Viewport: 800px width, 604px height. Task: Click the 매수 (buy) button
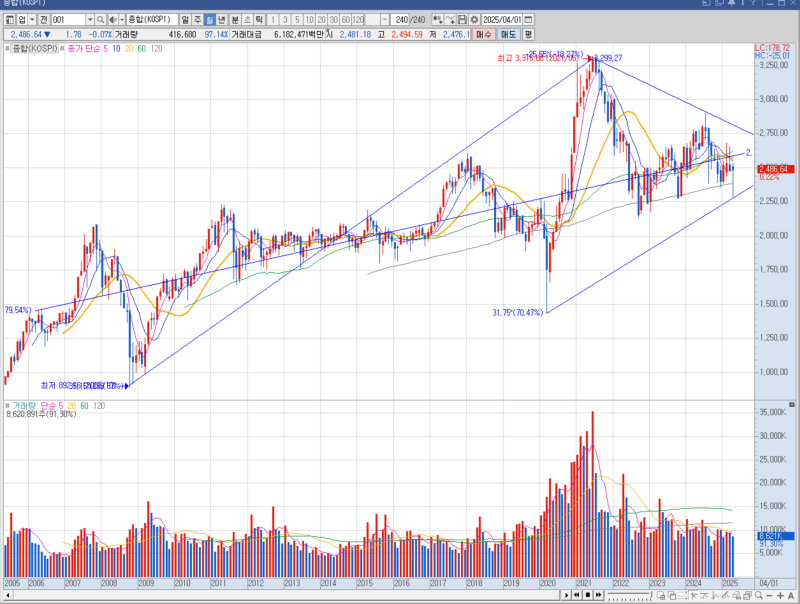point(484,34)
